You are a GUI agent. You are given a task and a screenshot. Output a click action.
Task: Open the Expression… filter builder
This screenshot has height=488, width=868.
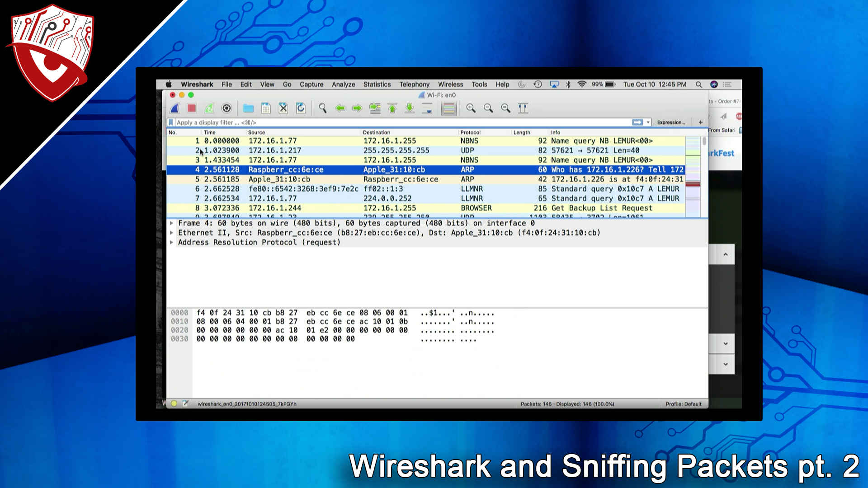671,122
